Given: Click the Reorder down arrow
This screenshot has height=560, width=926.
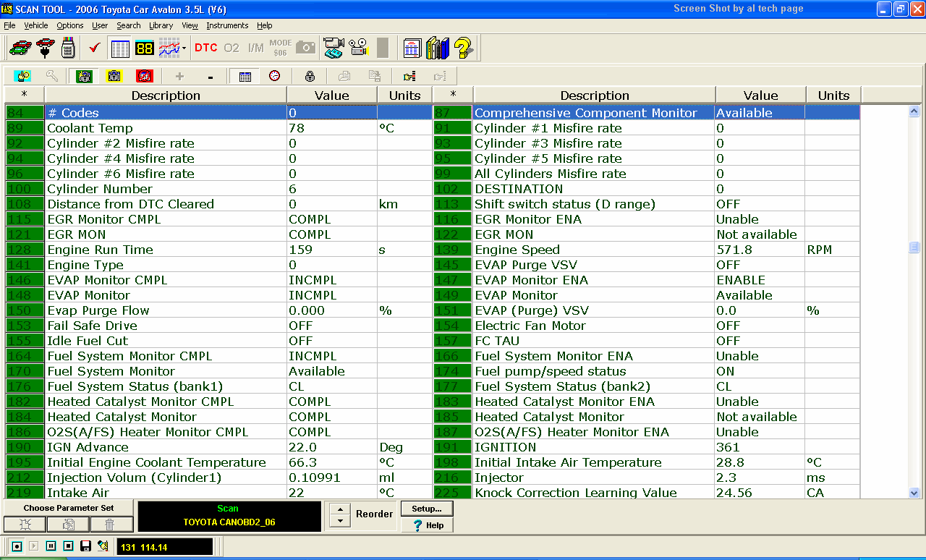Looking at the screenshot, I should [x=339, y=521].
